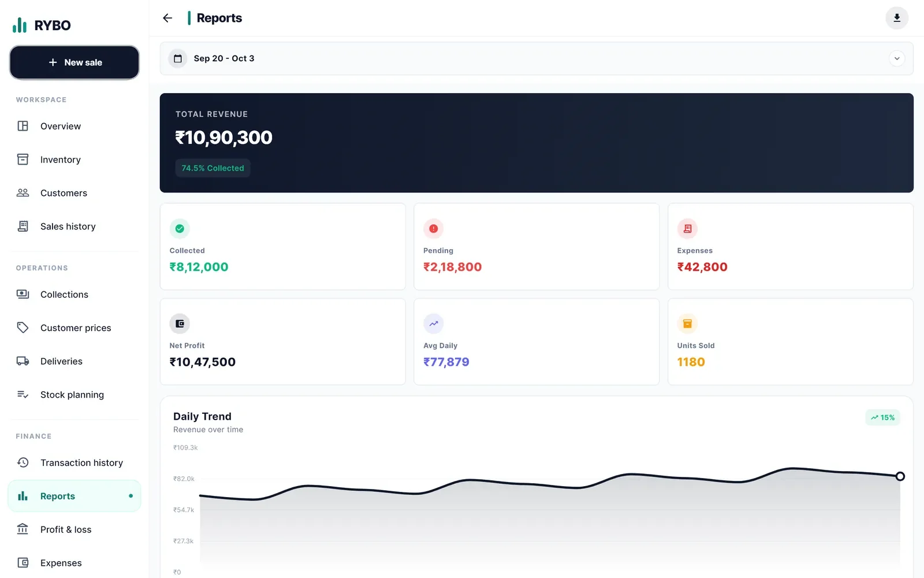This screenshot has height=578, width=924.
Task: Go to Customers in the sidebar
Action: tap(74, 193)
